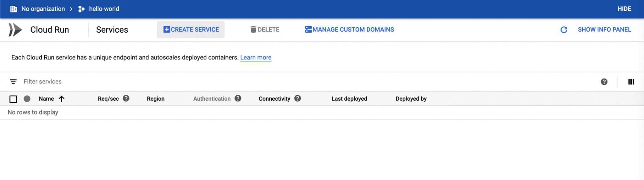Open MANAGE CUSTOM DOMAINS

(349, 29)
